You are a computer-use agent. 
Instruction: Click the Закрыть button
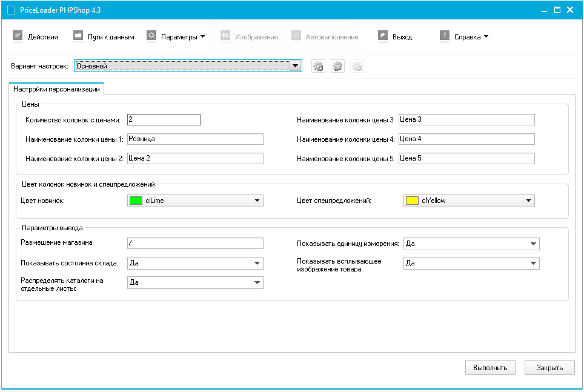click(x=549, y=367)
